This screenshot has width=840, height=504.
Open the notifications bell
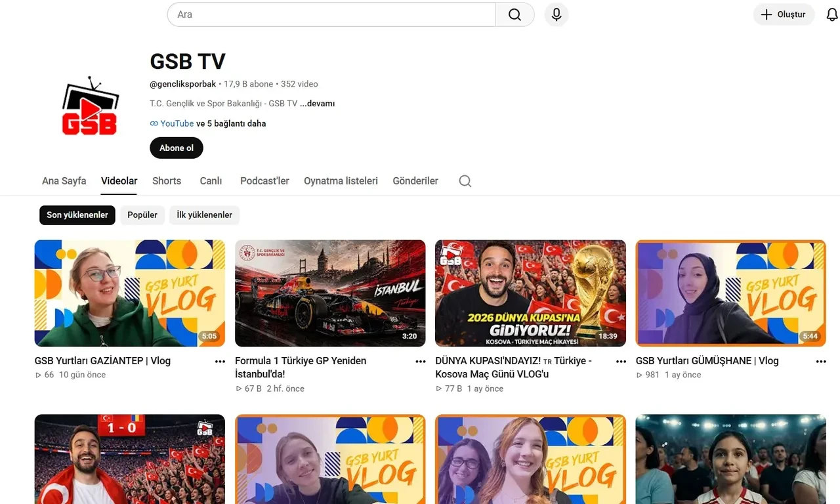point(831,14)
